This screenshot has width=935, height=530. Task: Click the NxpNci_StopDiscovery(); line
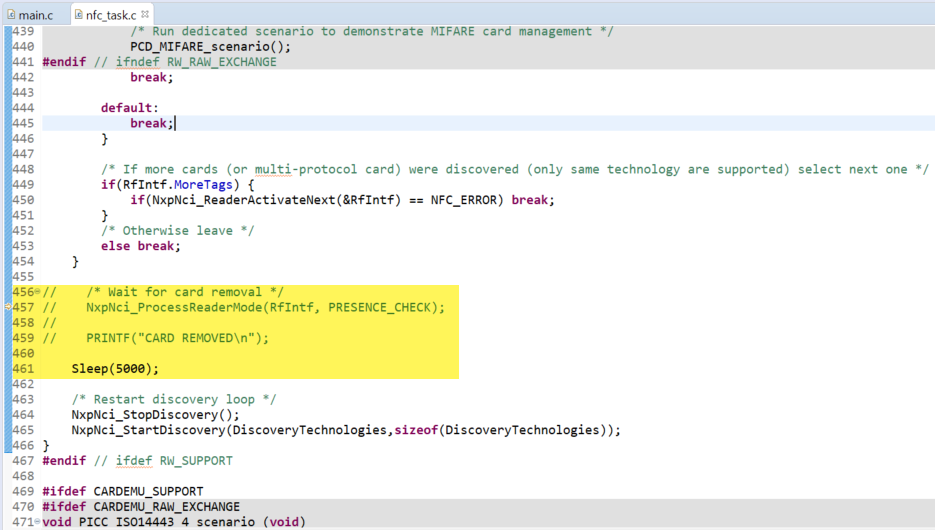click(x=155, y=415)
